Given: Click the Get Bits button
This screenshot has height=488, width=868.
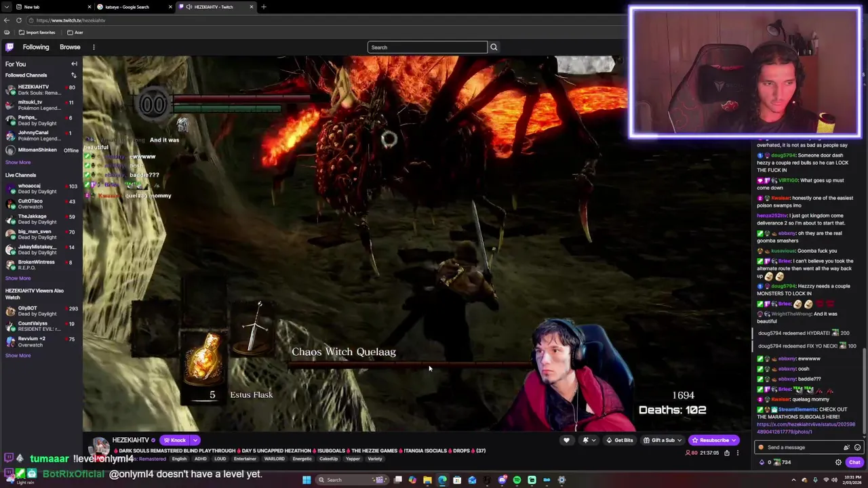Looking at the screenshot, I should (x=620, y=441).
